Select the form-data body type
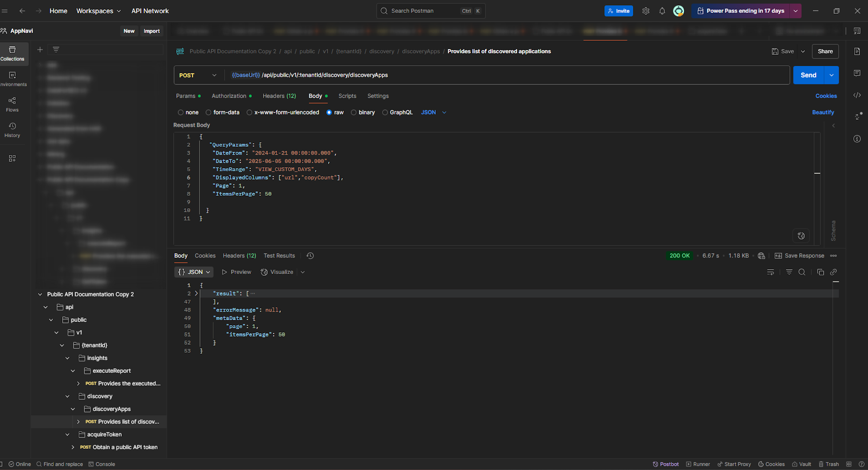 tap(223, 112)
